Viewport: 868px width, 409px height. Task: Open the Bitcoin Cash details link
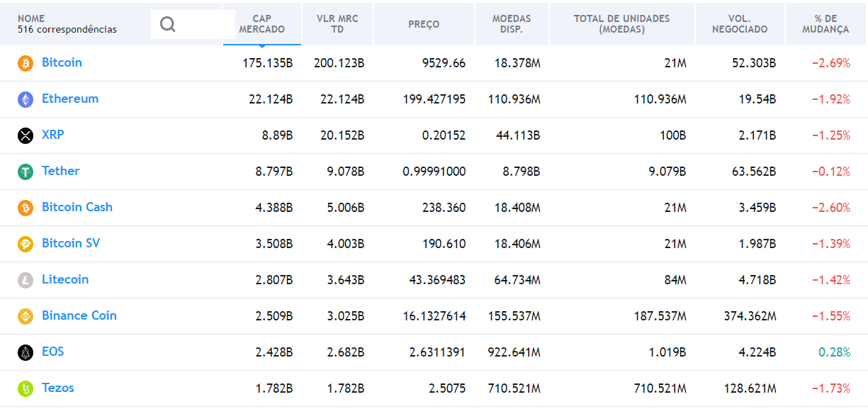tap(78, 208)
